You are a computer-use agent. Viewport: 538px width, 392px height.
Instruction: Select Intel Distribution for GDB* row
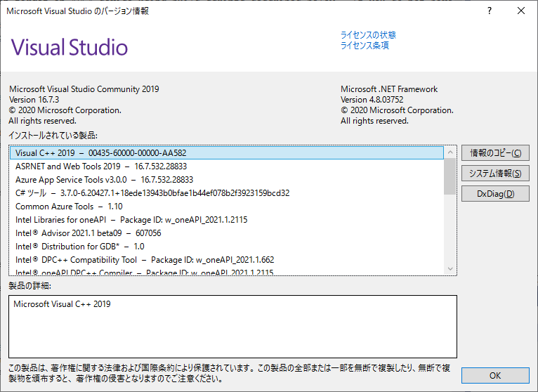[227, 247]
